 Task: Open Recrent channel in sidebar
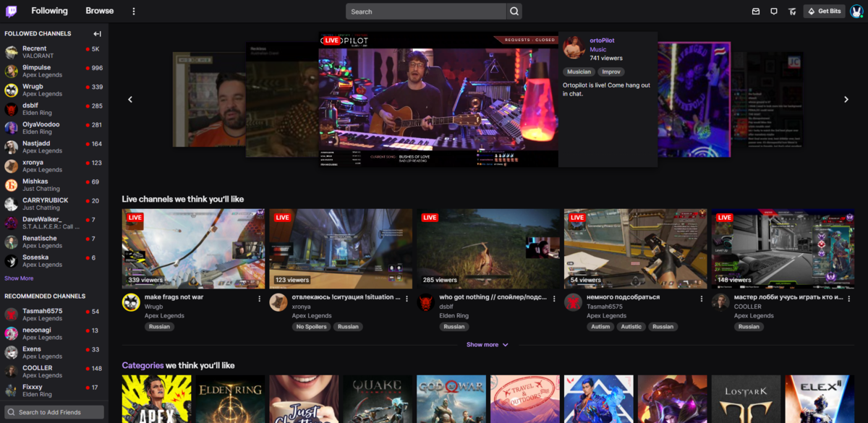54,53
